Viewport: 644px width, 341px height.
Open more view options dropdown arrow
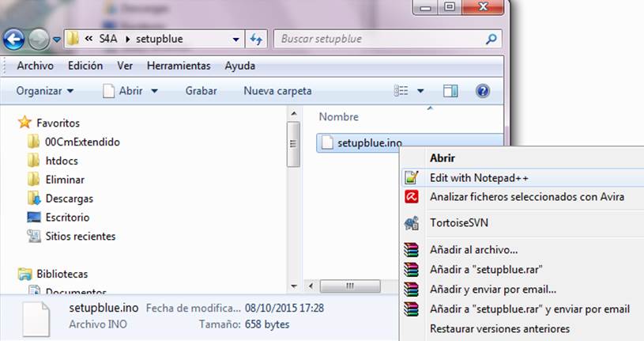420,91
